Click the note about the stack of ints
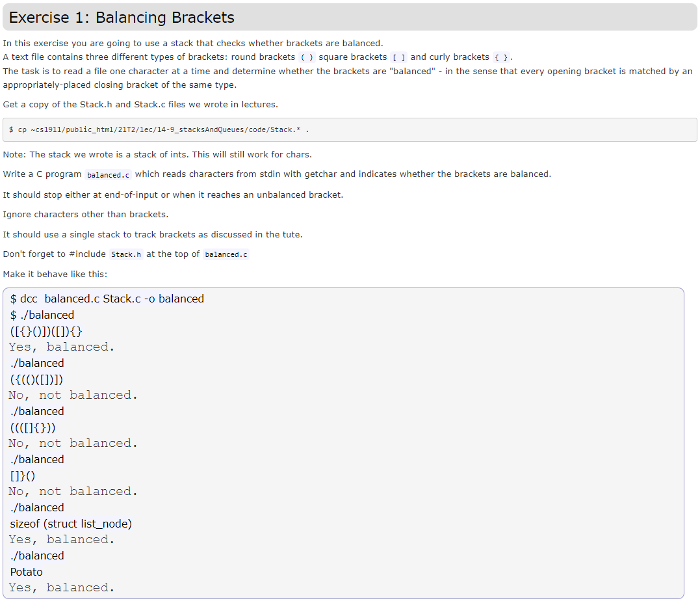 [157, 155]
